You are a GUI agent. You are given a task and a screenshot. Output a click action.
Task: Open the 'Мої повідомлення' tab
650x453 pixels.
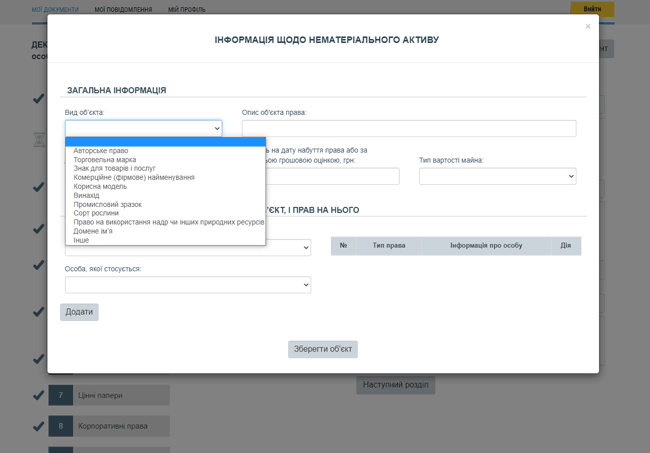[124, 10]
